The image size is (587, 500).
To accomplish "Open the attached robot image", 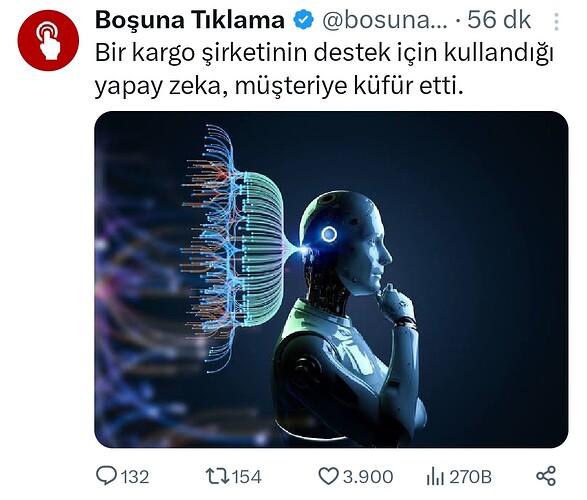I will click(331, 279).
